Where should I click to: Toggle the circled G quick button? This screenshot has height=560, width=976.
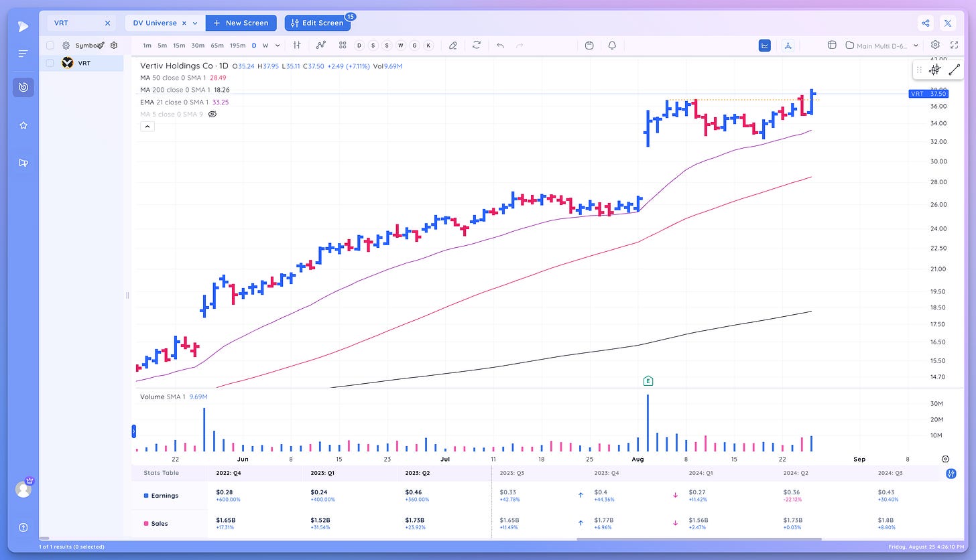coord(414,45)
